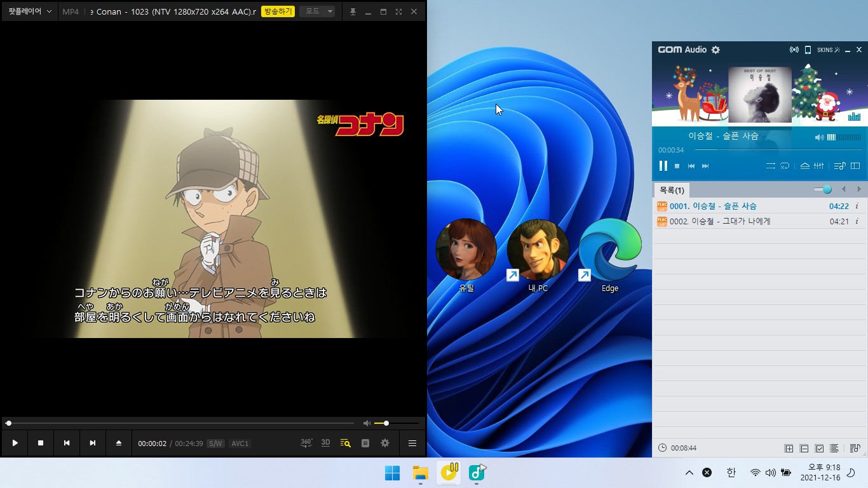The width and height of the screenshot is (868, 488).
Task: Skip to previous file in PotPlayer
Action: click(x=67, y=443)
